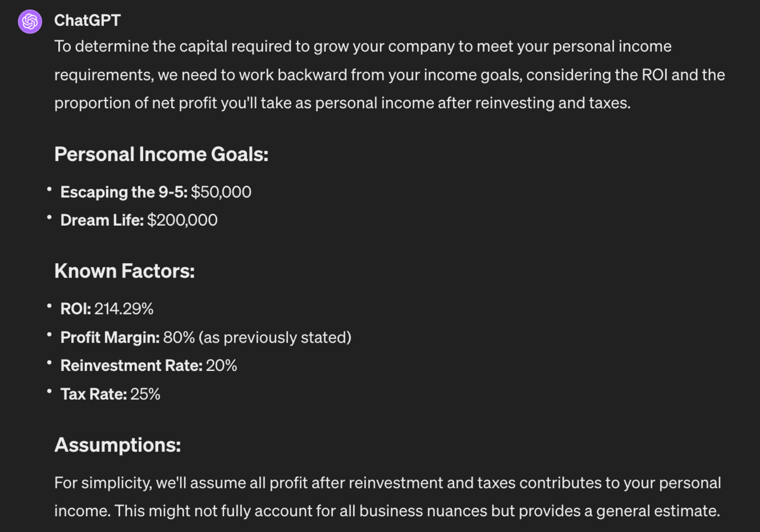This screenshot has height=532, width=760.
Task: Select the Escaping the 9-5 bold label
Action: point(124,192)
